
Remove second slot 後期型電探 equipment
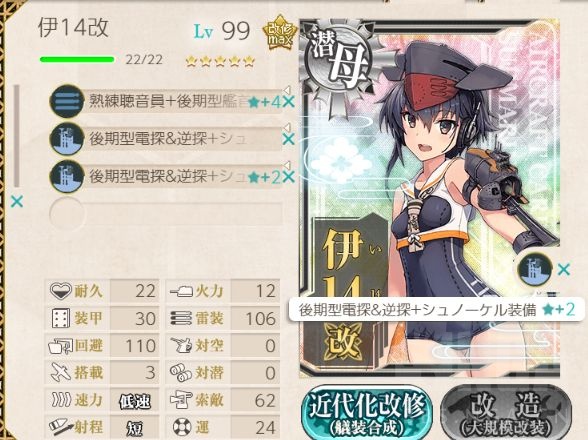288,139
